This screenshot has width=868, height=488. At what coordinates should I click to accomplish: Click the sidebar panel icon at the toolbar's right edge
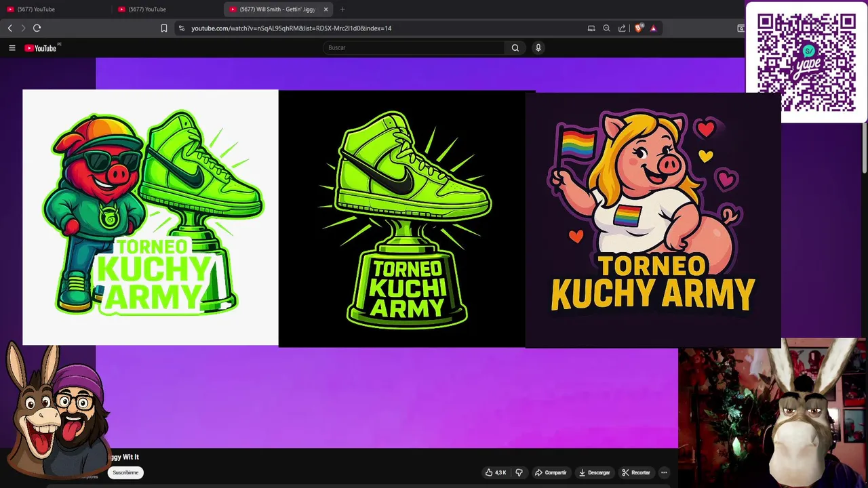741,28
